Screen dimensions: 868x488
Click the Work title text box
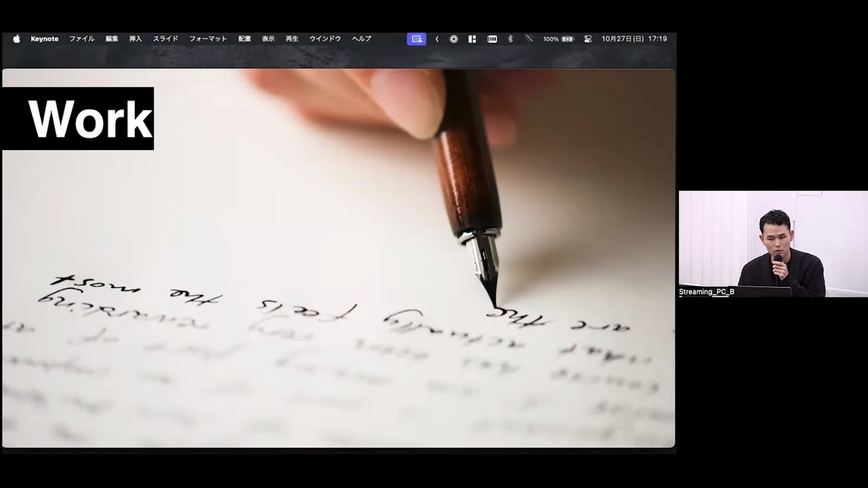click(x=78, y=118)
